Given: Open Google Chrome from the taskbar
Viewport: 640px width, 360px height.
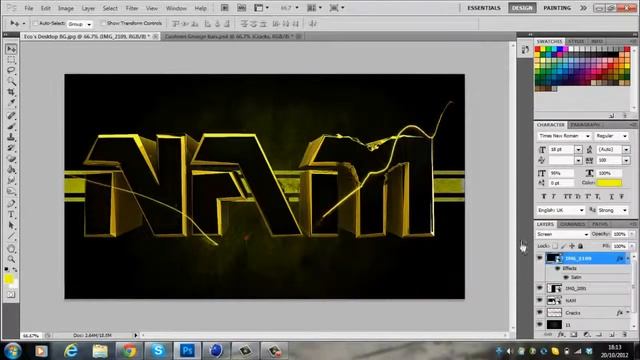Looking at the screenshot, I should (129, 351).
